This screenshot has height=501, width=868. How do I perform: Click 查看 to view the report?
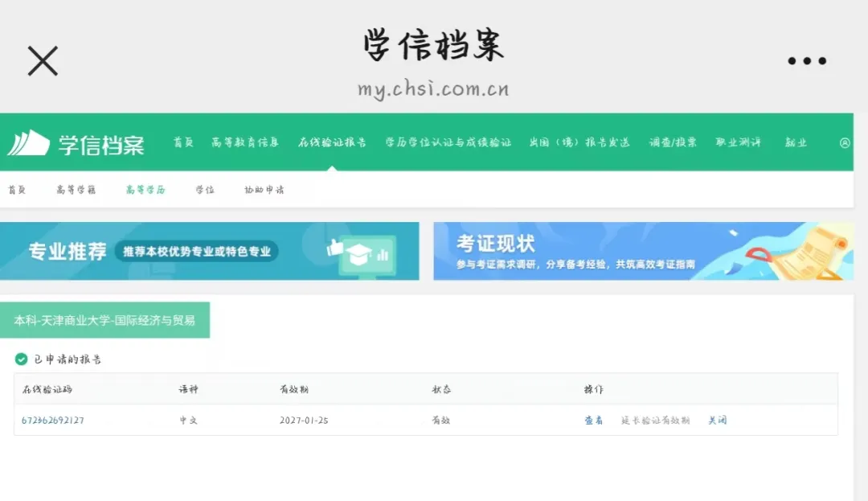point(593,420)
